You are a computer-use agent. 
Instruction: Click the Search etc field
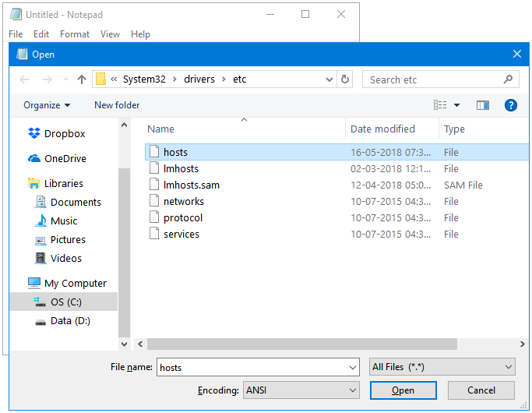click(440, 79)
